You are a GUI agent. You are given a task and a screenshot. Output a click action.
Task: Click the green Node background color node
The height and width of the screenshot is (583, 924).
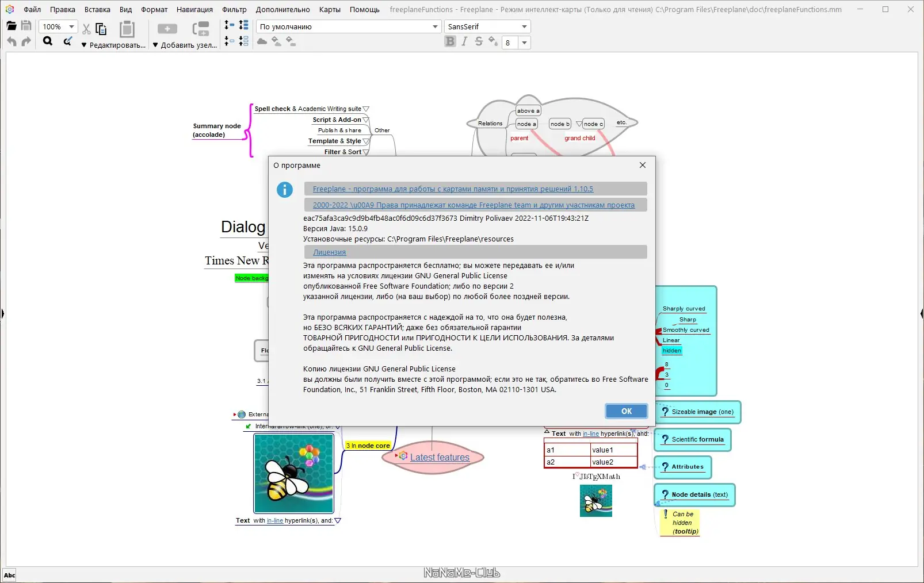click(x=251, y=278)
